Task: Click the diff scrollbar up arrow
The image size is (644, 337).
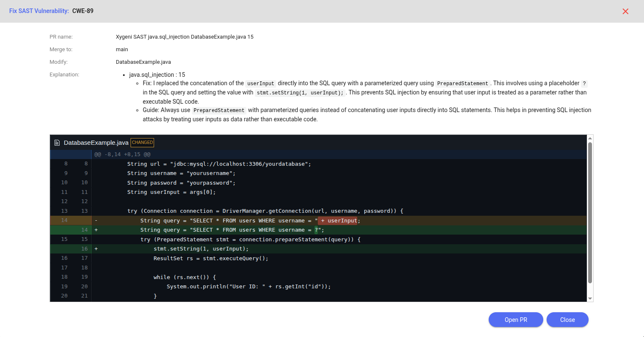Action: [x=590, y=138]
